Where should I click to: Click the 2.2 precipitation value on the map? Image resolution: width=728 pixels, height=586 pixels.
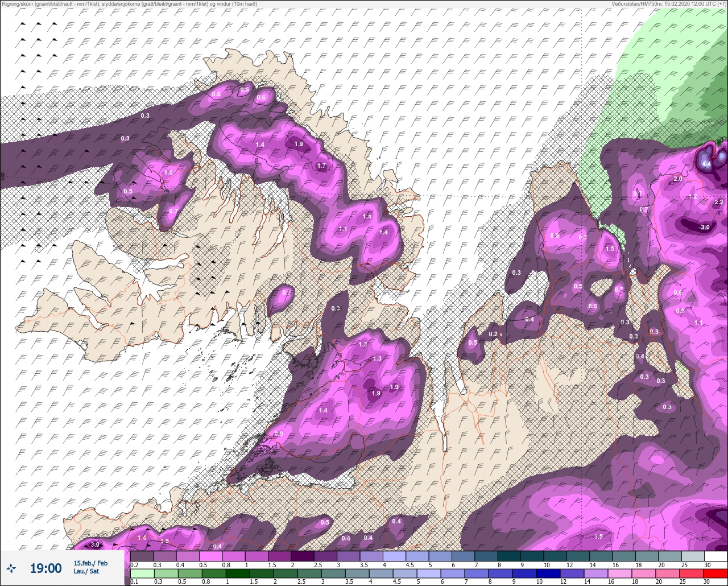[x=718, y=202]
